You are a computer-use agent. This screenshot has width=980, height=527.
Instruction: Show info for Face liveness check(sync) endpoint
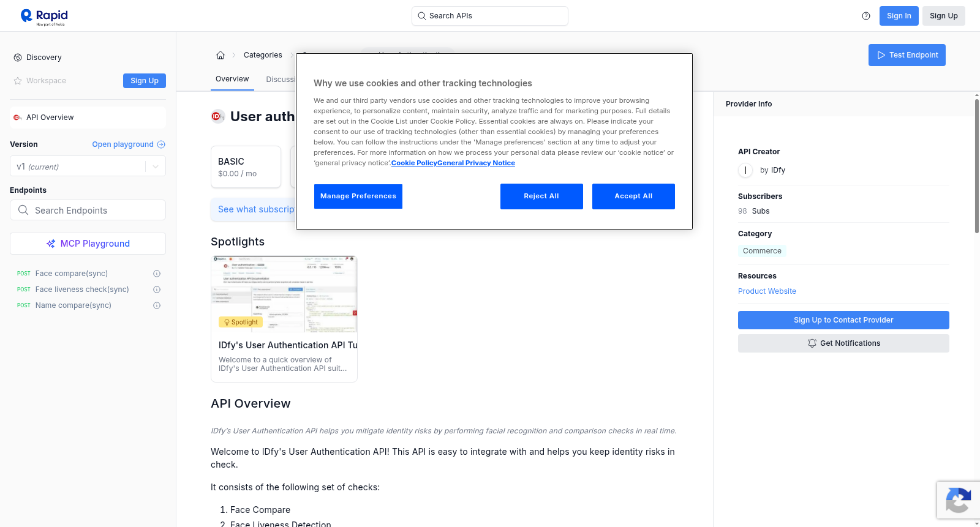(157, 290)
